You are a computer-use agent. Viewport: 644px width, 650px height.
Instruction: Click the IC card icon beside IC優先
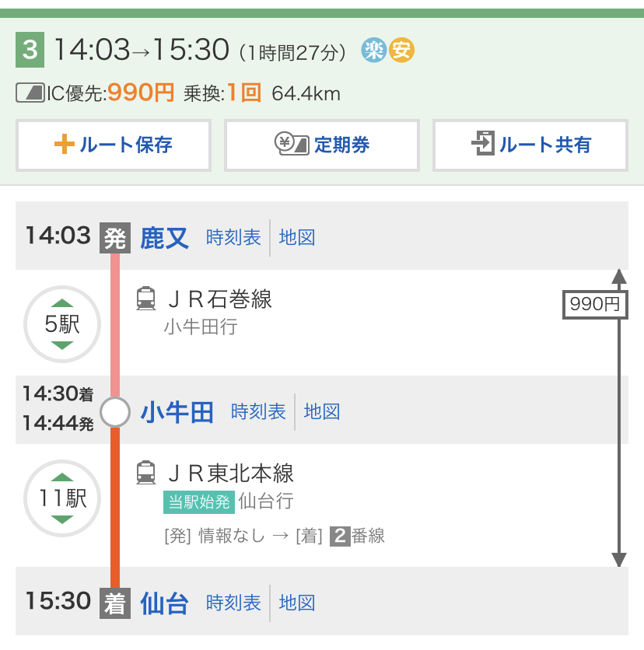(31, 94)
